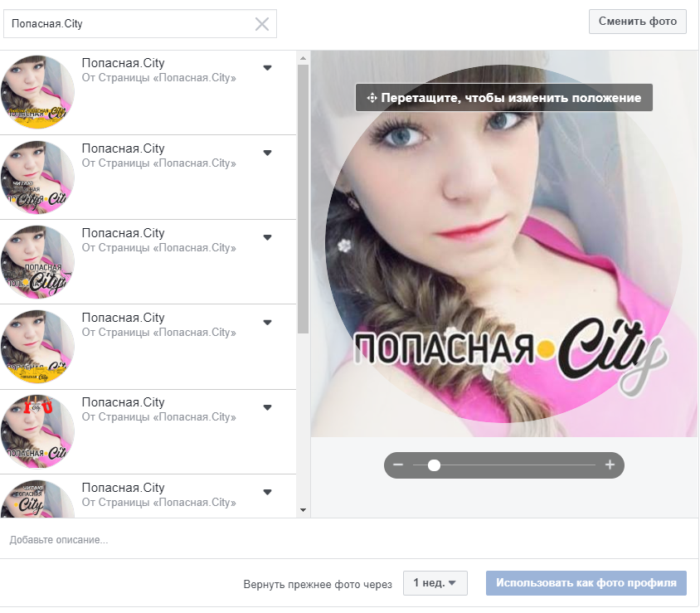Viewport: 700px width, 613px height.
Task: Click the Вернуть прежнее фото через label
Action: tap(318, 585)
